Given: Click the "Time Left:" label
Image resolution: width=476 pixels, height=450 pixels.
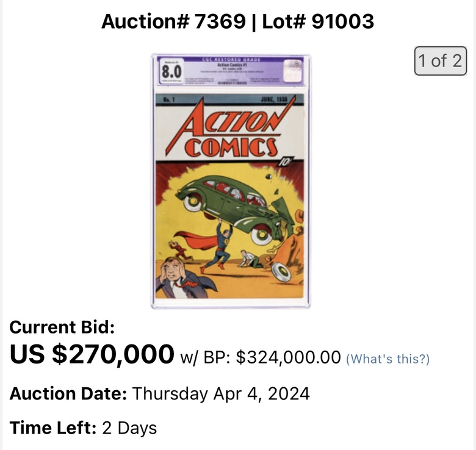Looking at the screenshot, I should tap(53, 428).
